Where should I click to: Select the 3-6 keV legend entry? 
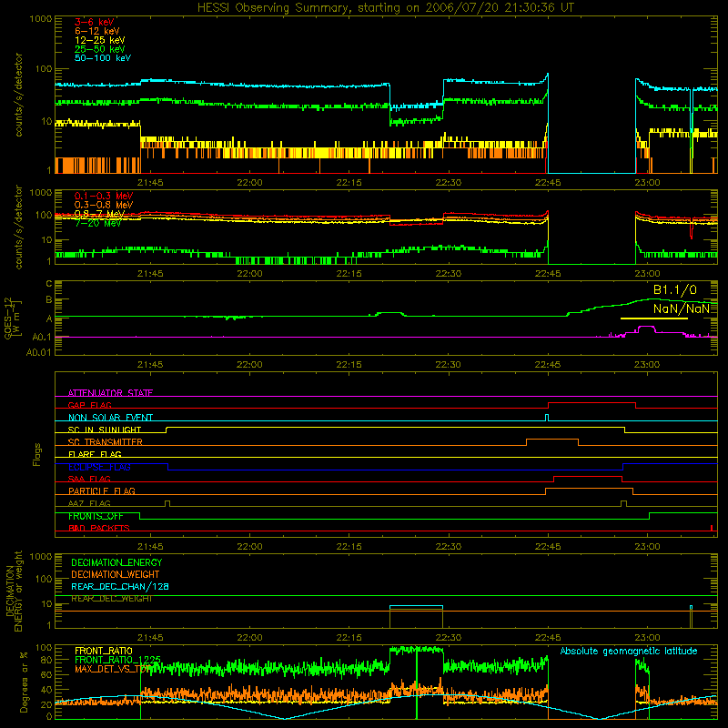point(95,22)
